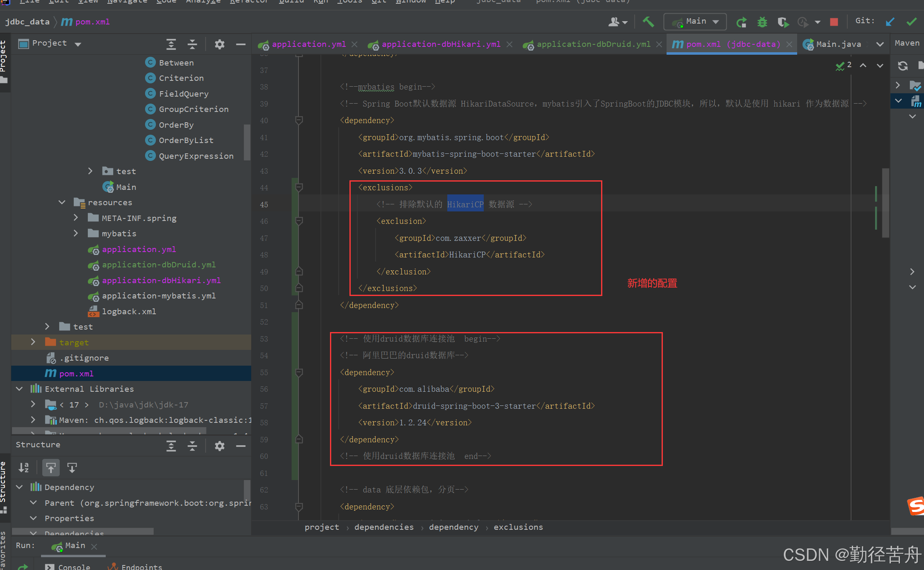Collapse the resources folder node
The image size is (924, 570).
[x=62, y=202]
